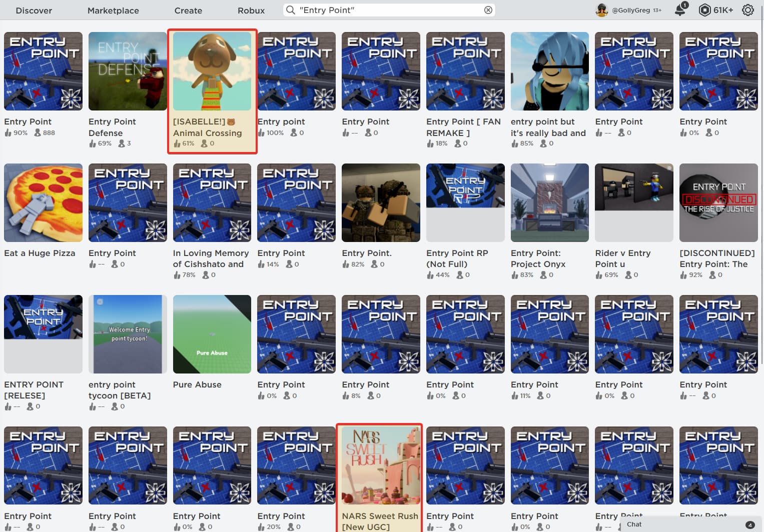Open the Discover tab
This screenshot has height=532, width=764.
[34, 10]
